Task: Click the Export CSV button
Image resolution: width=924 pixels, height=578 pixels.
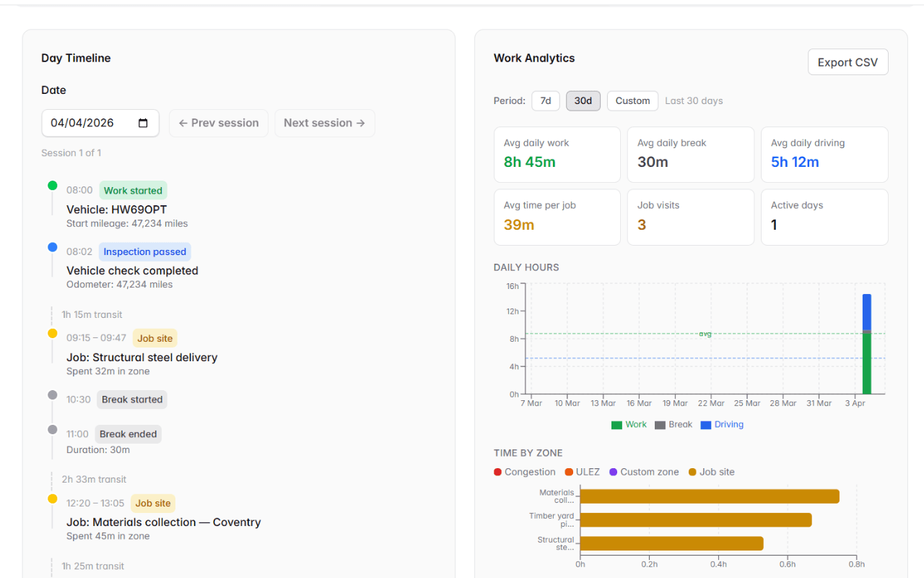Action: 847,62
